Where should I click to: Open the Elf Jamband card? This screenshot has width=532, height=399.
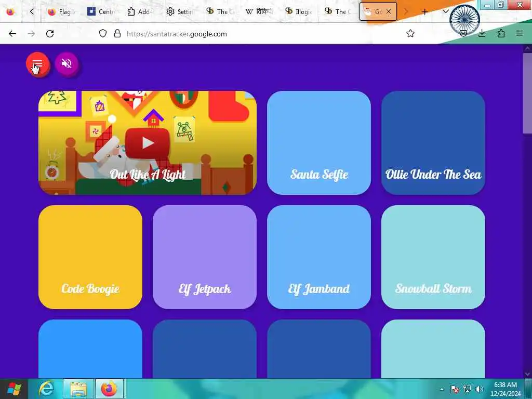[x=319, y=257]
